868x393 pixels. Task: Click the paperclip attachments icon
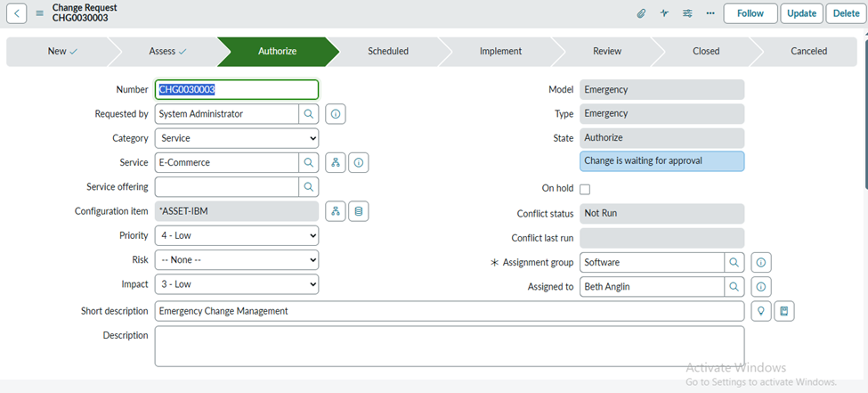641,13
